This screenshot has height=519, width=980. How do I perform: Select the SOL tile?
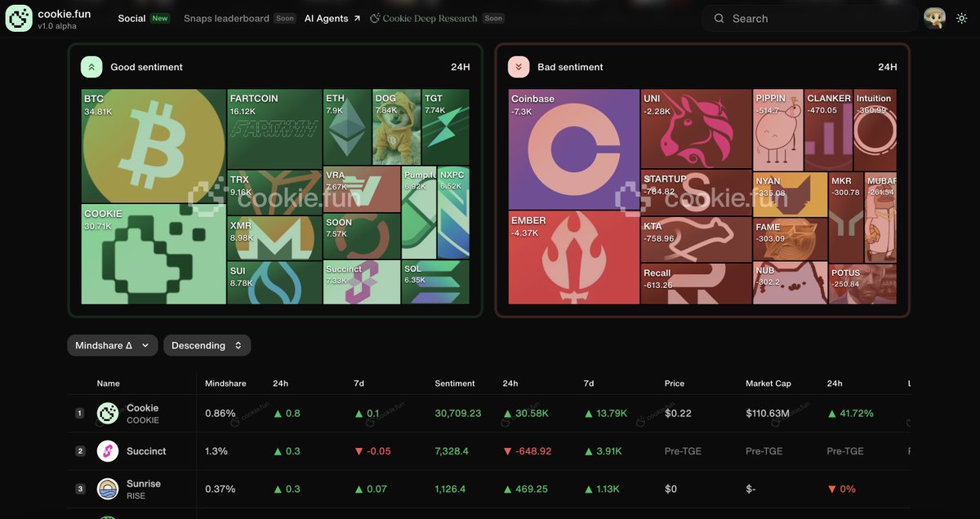coord(436,282)
